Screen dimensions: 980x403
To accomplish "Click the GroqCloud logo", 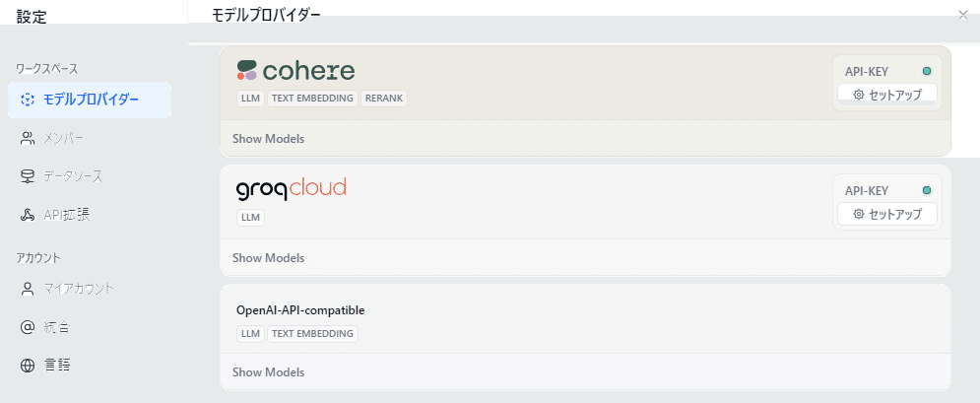I will 291,187.
